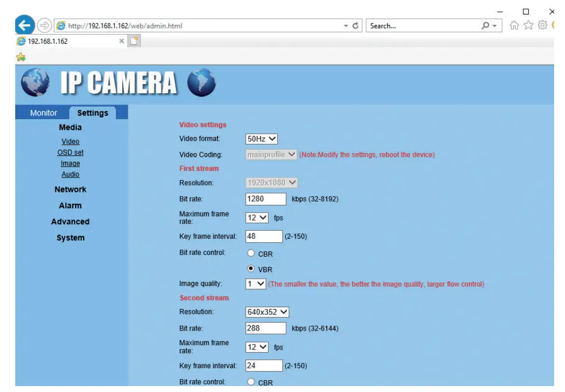This screenshot has width=565, height=392.
Task: Close the 192.168.1.162 browser tab
Action: click(121, 41)
